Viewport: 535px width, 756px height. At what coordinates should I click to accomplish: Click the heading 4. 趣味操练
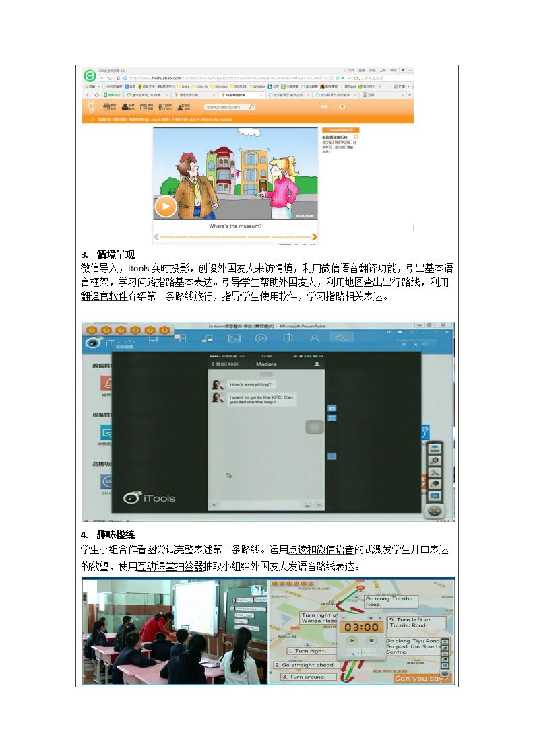click(108, 535)
